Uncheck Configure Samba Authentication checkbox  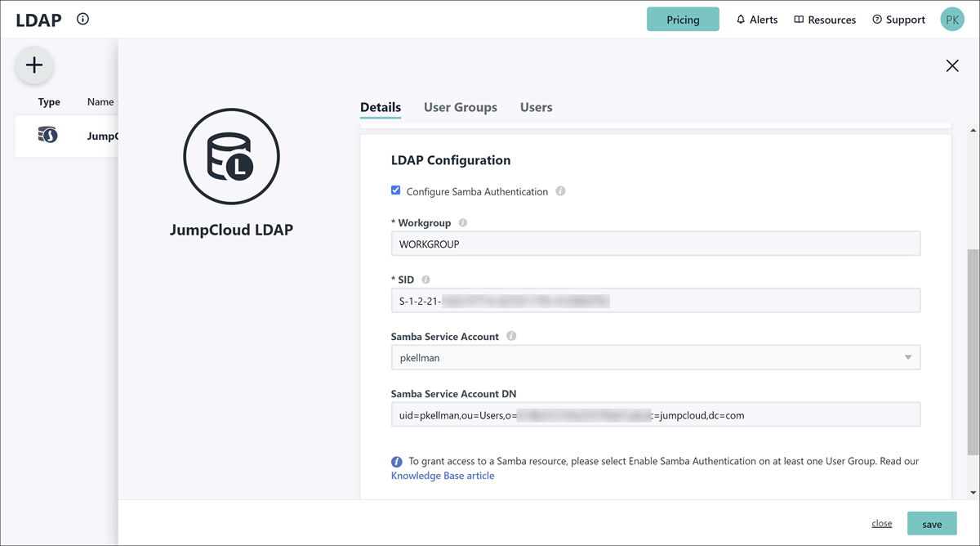click(x=396, y=190)
